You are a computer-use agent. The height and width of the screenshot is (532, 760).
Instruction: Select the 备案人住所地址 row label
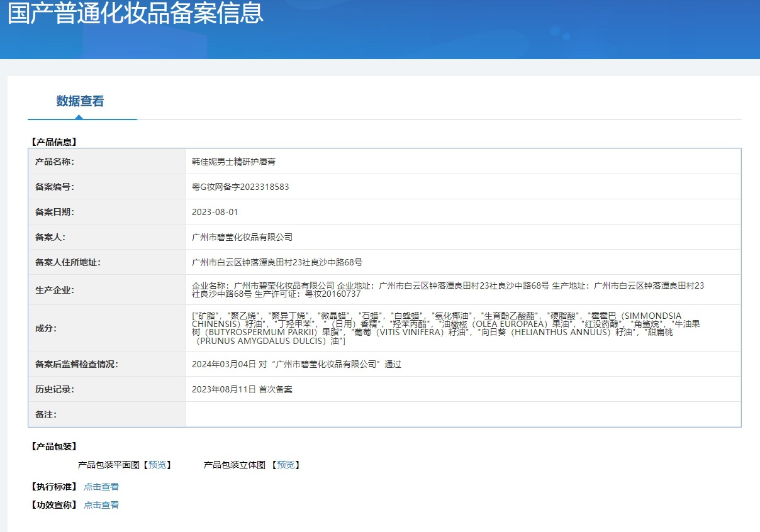[x=68, y=262]
